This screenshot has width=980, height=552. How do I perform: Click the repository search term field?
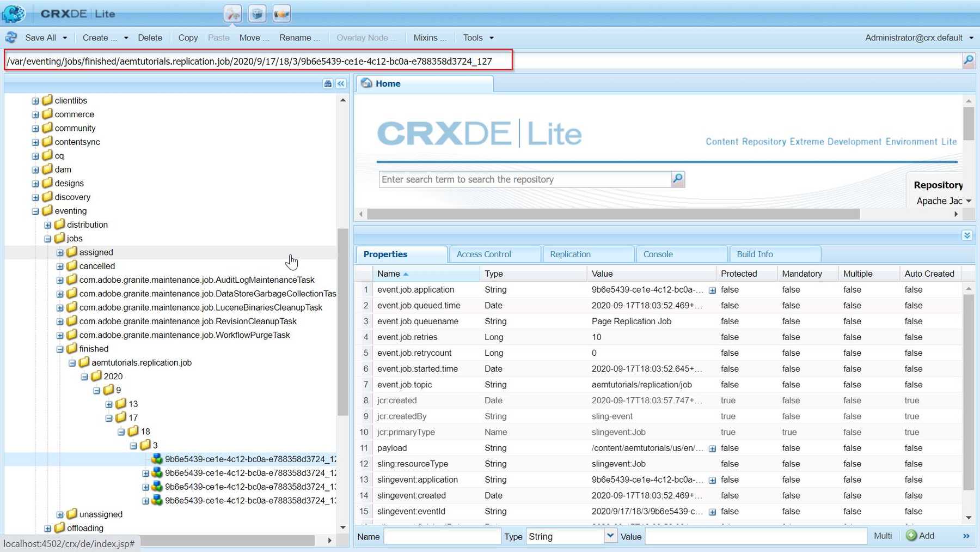pyautogui.click(x=525, y=179)
